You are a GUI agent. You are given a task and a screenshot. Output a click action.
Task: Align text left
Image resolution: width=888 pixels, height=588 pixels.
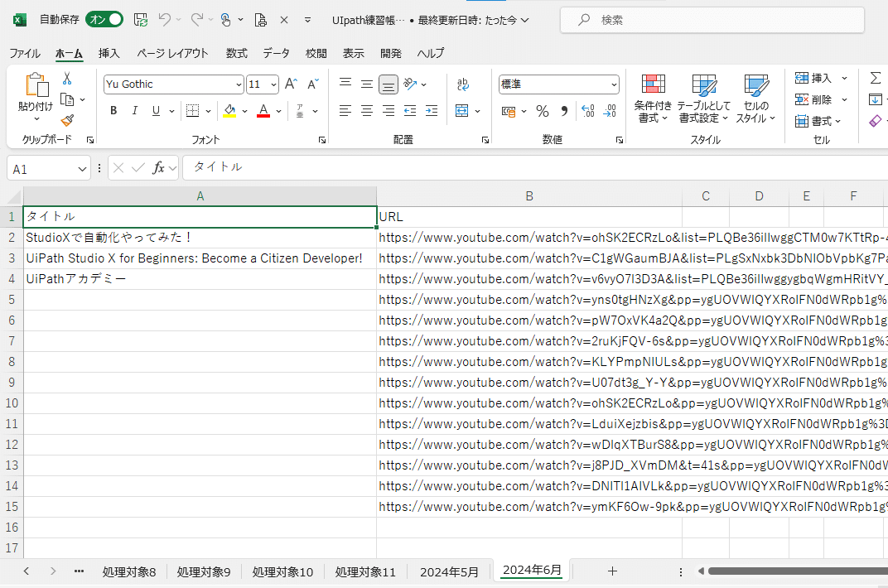point(345,111)
